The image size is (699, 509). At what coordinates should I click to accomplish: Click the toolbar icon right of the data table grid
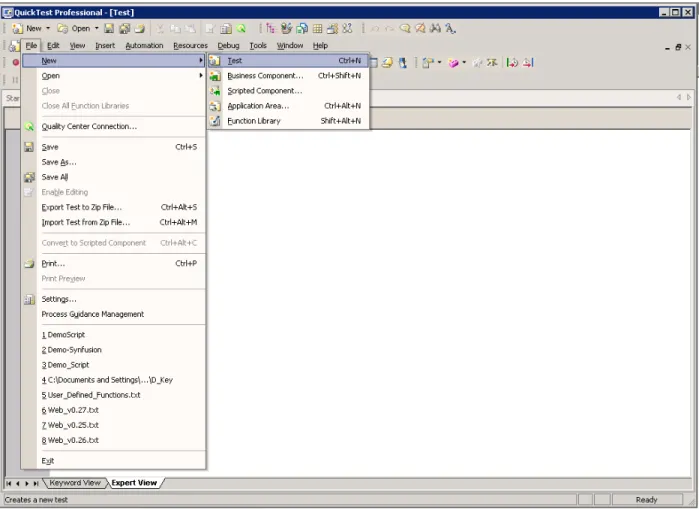point(333,29)
